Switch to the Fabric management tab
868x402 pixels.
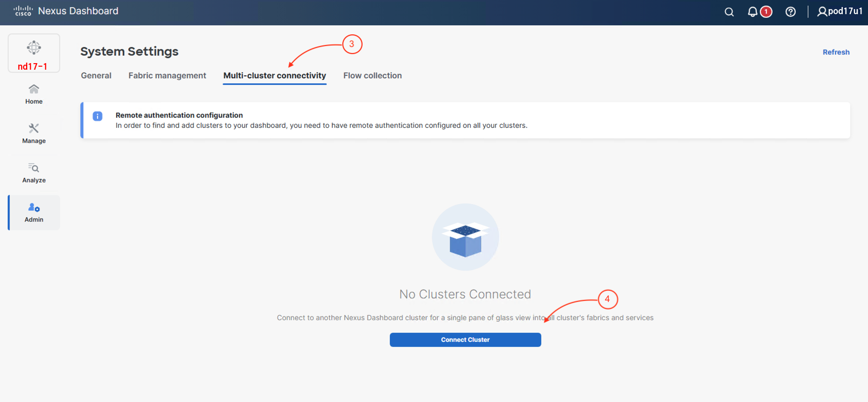click(x=167, y=76)
